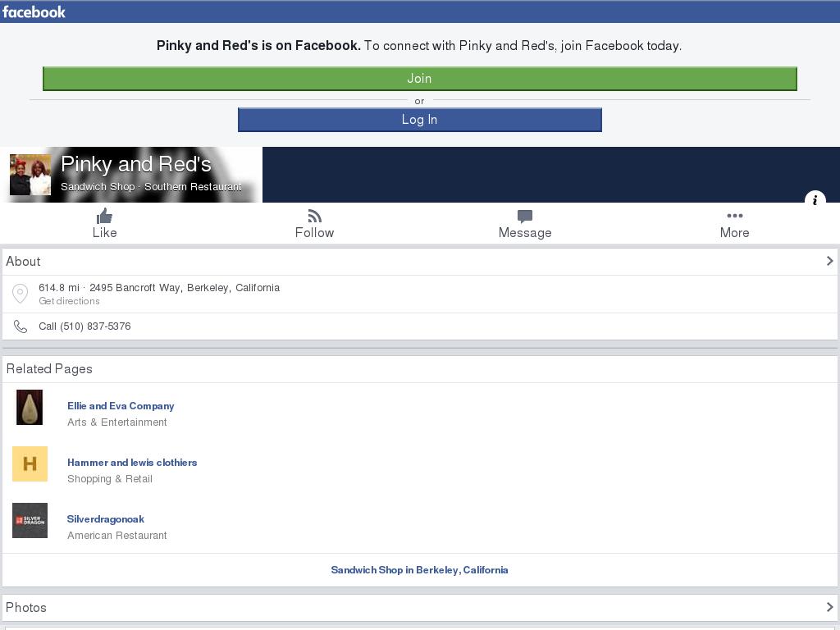840x630 pixels.
Task: Click the location pin icon
Action: point(21,294)
